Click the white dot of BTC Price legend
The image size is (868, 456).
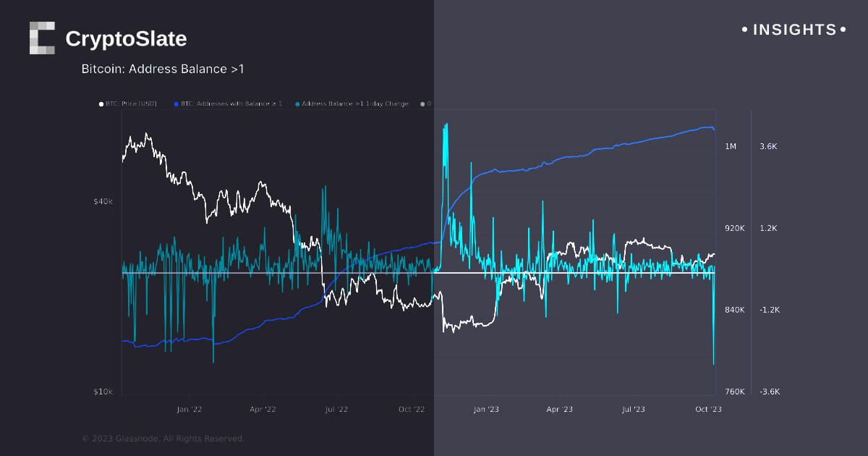(x=101, y=104)
